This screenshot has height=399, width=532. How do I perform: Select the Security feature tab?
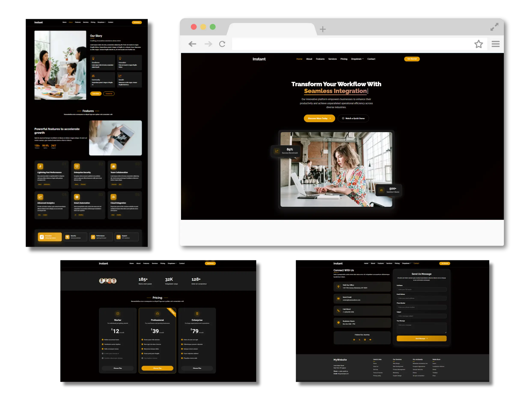coord(76,237)
